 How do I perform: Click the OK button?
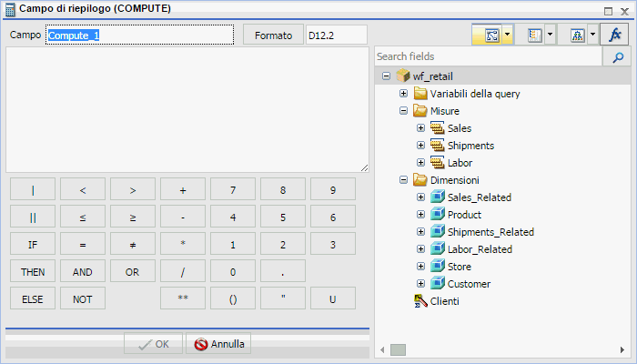(x=153, y=344)
